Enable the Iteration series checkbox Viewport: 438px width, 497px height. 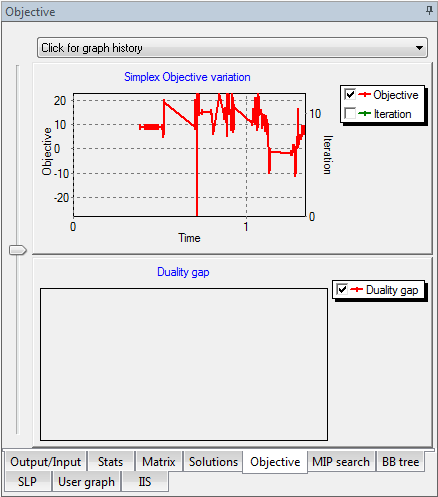click(350, 113)
